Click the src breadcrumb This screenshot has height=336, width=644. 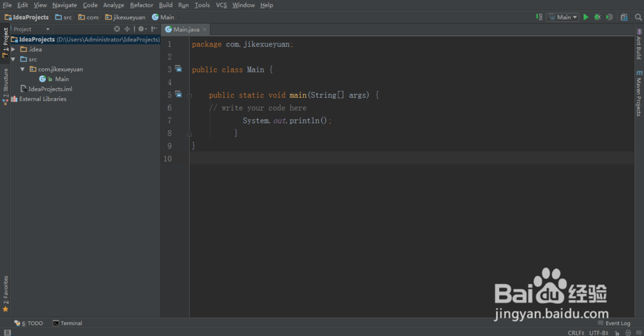[64, 17]
